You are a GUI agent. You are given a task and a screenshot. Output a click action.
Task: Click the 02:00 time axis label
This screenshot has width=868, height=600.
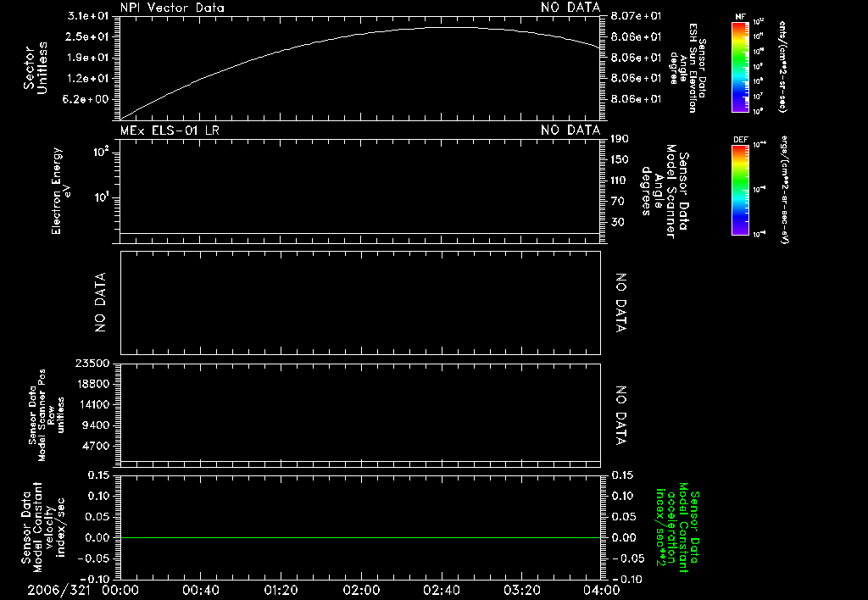[361, 590]
